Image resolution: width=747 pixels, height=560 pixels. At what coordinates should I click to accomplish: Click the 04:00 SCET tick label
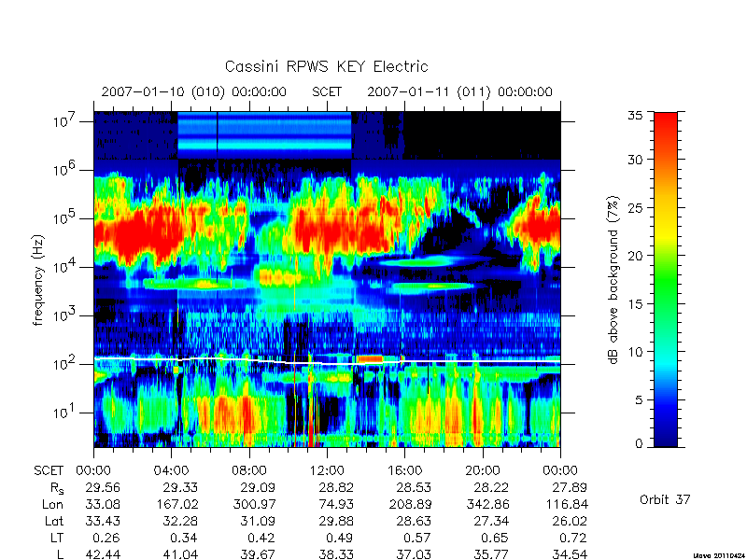pyautogui.click(x=171, y=470)
